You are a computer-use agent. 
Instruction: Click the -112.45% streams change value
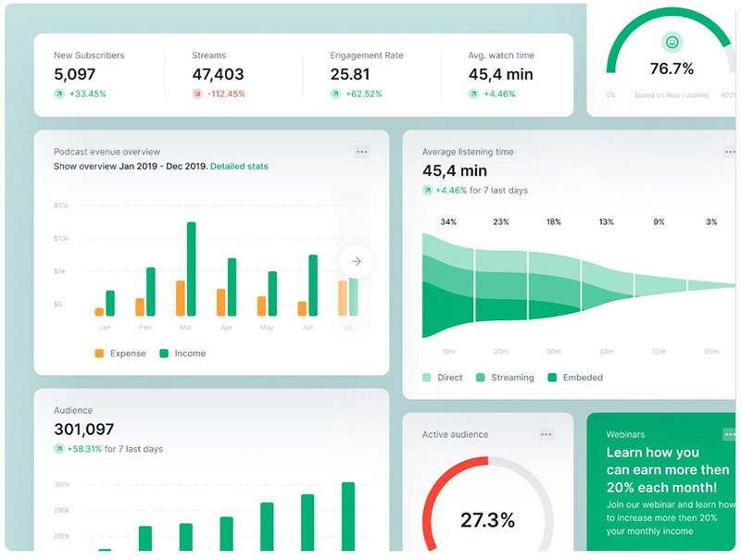pos(226,94)
